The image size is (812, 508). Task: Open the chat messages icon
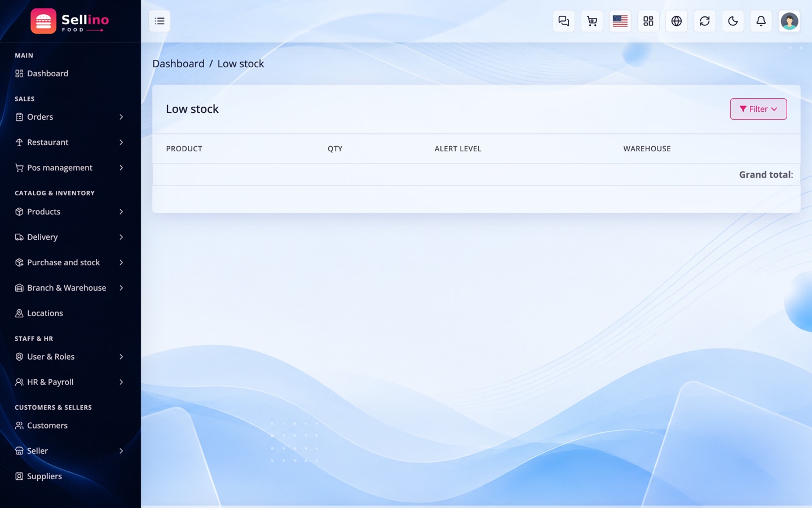pos(564,21)
